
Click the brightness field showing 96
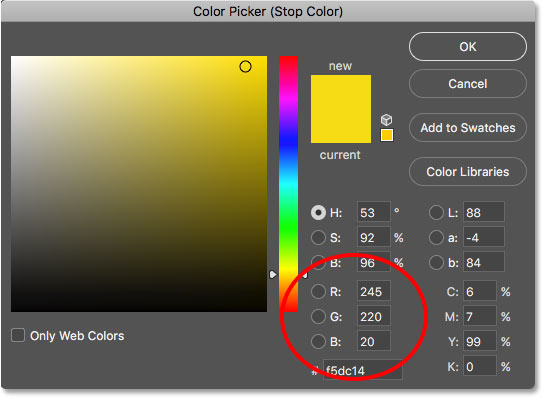pyautogui.click(x=374, y=262)
